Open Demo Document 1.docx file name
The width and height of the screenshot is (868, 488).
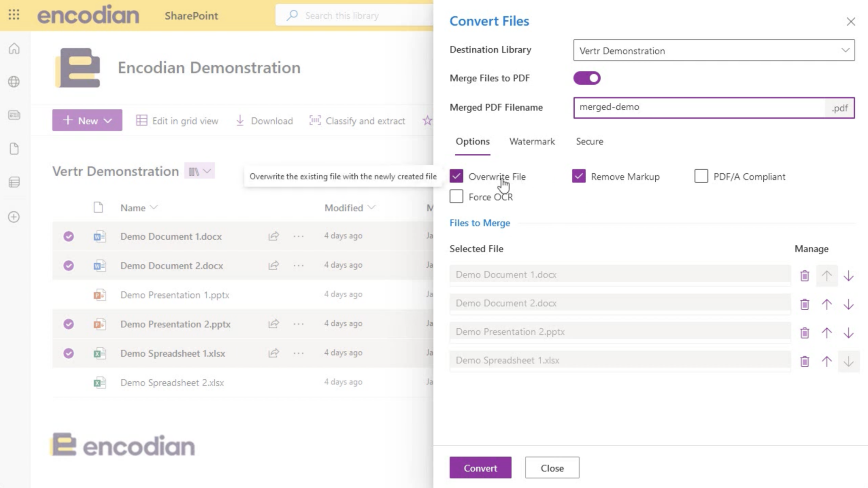click(171, 236)
